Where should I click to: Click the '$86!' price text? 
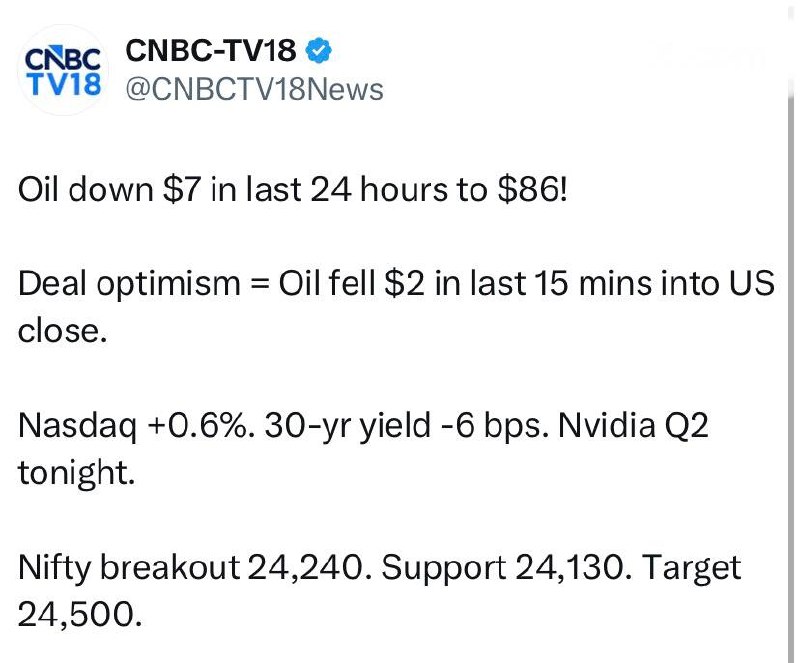[x=532, y=189]
